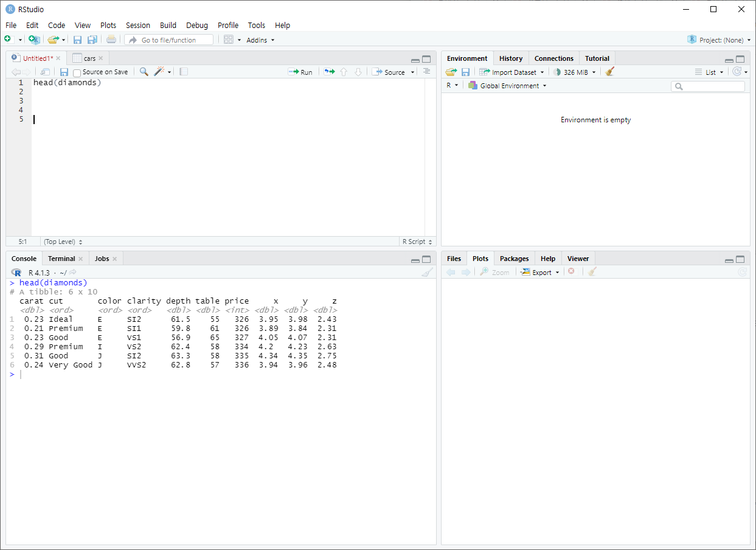The height and width of the screenshot is (550, 756).
Task: Click the Find/Replace magnifier icon
Action: 144,72
